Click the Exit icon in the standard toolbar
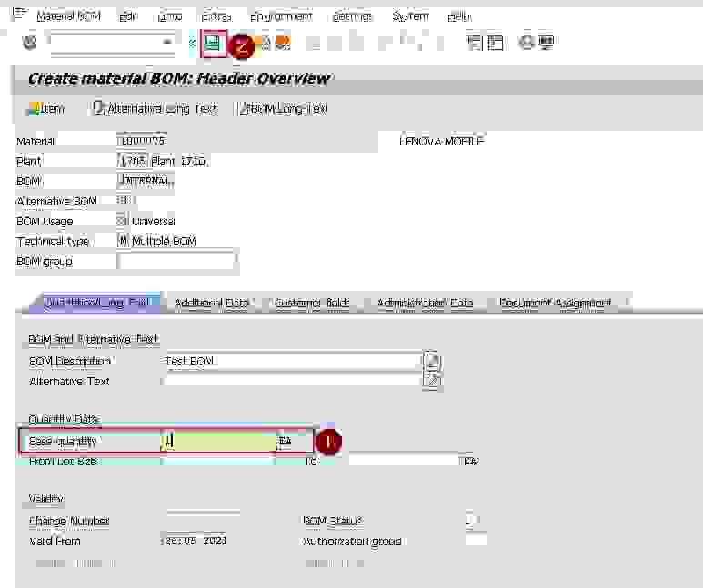This screenshot has width=703, height=588. 266,43
